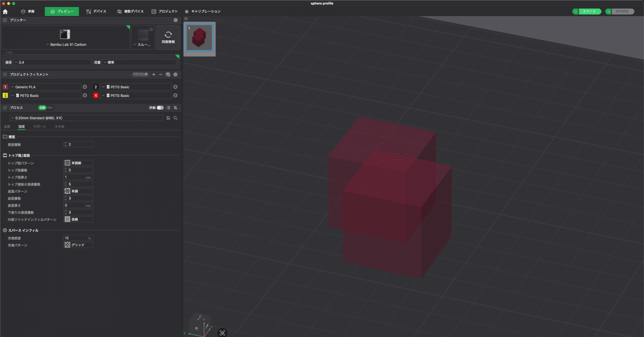644x337 pixels.
Task: Open filament 3 PETG Basic dropdown
Action: pos(45,96)
